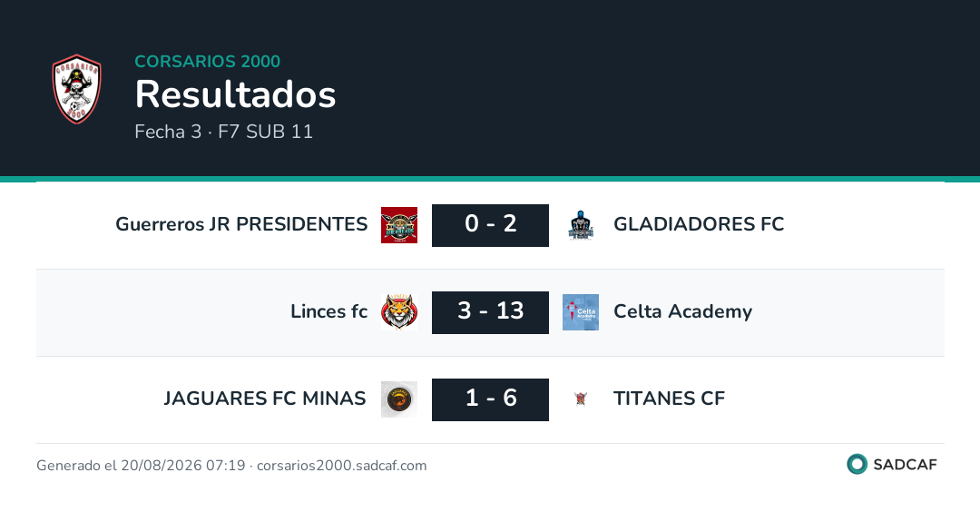The width and height of the screenshot is (980, 512).
Task: Open the CORSARIOS 2000 league title
Action: point(208,61)
